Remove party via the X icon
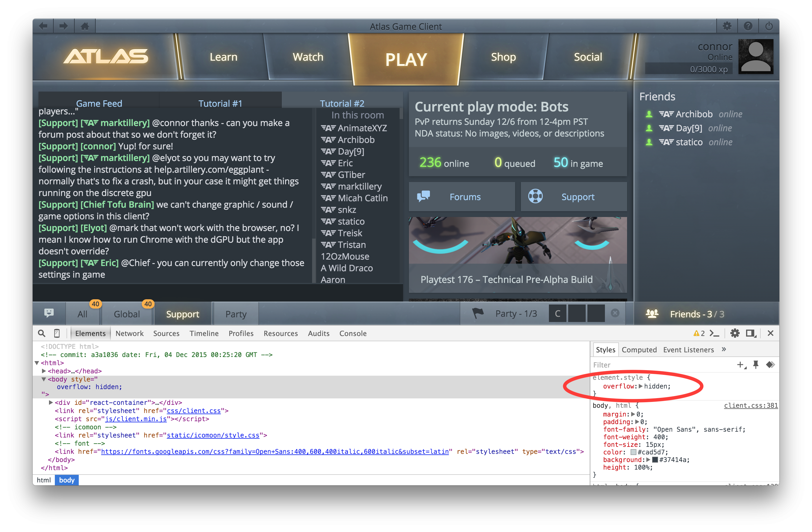 (615, 313)
